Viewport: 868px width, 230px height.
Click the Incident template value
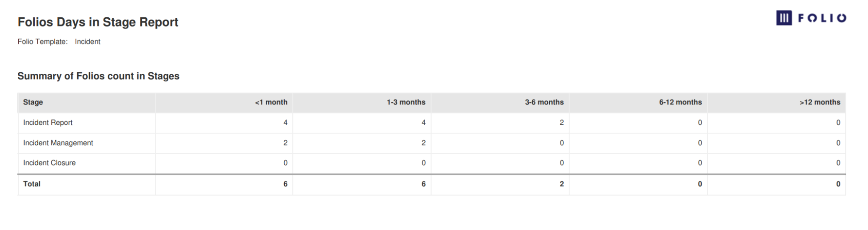pyautogui.click(x=87, y=42)
